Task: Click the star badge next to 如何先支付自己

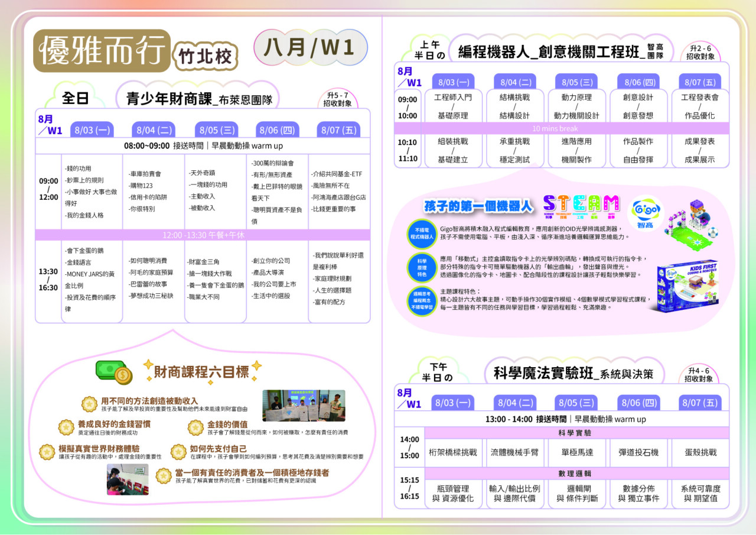Action: coord(178,452)
